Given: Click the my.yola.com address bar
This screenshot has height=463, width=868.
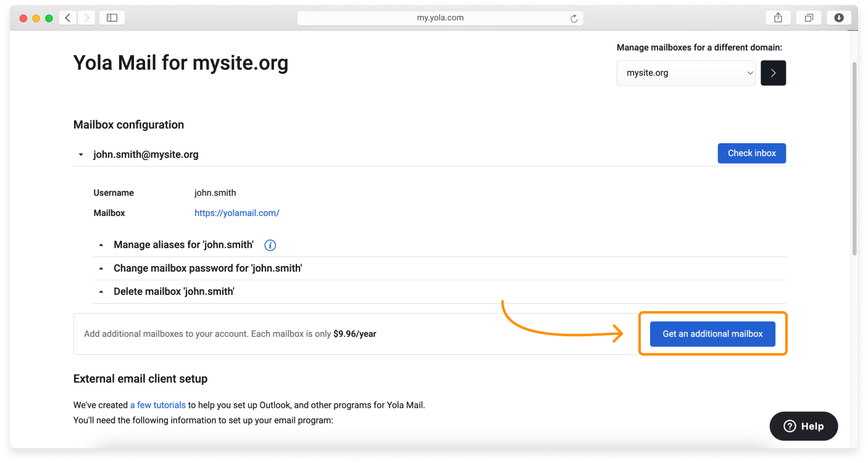Looking at the screenshot, I should coord(440,18).
